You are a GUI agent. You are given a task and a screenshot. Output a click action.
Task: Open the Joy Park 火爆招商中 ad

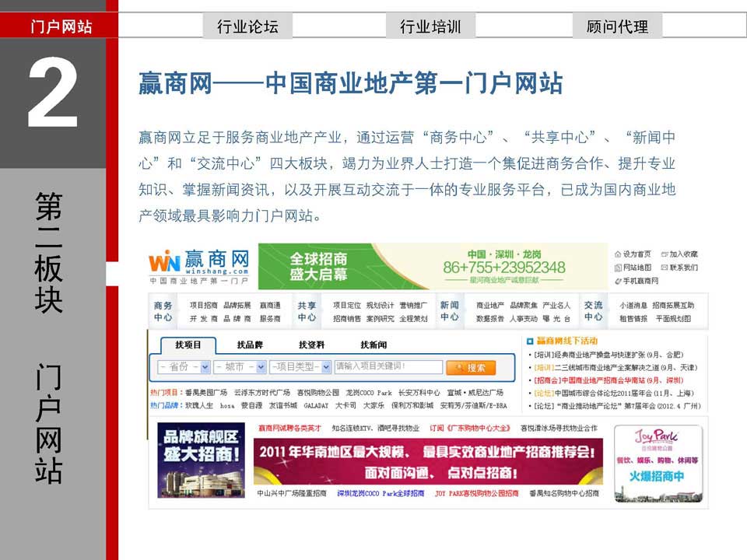[658, 464]
